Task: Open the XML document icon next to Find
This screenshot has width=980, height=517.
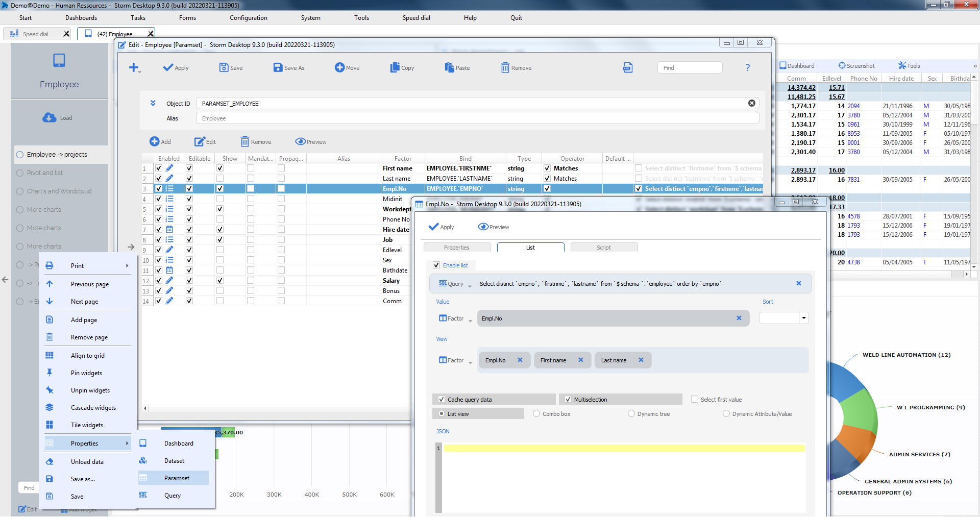Action: click(628, 67)
